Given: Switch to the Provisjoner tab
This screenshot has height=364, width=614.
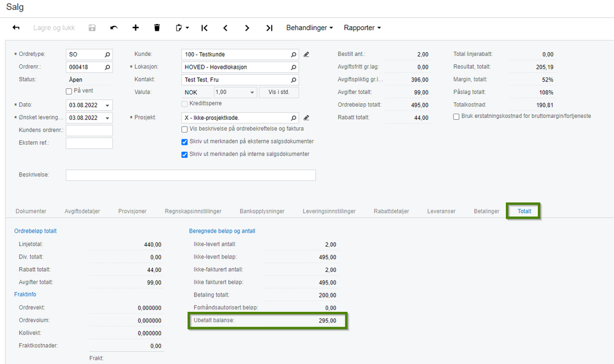Looking at the screenshot, I should click(132, 211).
